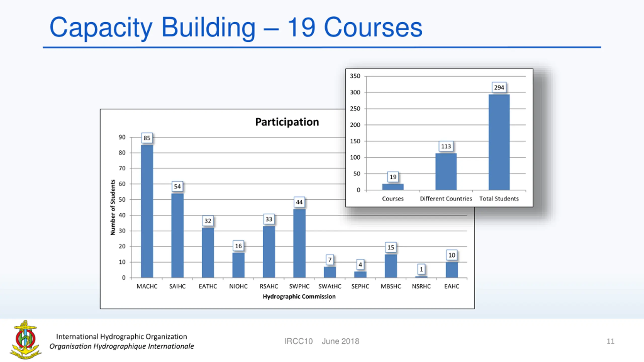Click the 'Different Countries' category label
Image resolution: width=644 pixels, height=362 pixels.
(x=446, y=199)
